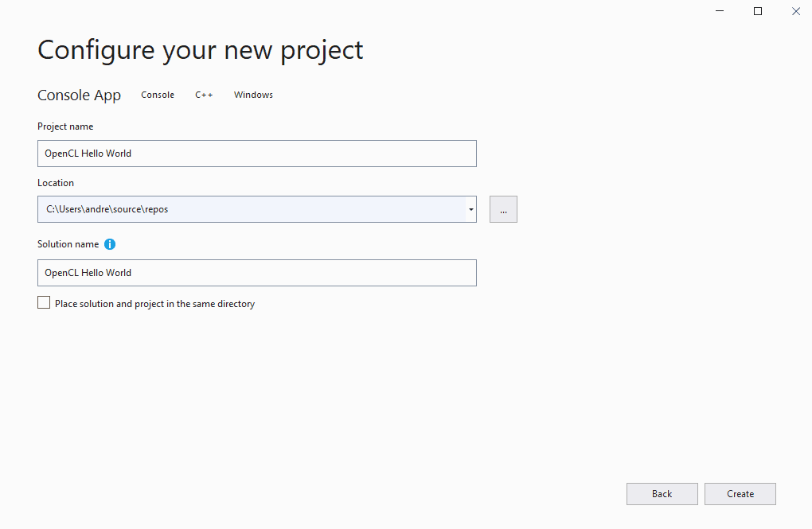The height and width of the screenshot is (529, 812).
Task: Browse for location with the ellipsis button
Action: point(503,209)
